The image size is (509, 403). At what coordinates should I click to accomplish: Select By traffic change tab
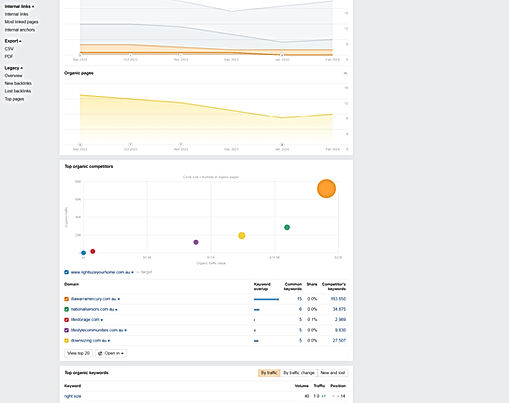click(299, 373)
